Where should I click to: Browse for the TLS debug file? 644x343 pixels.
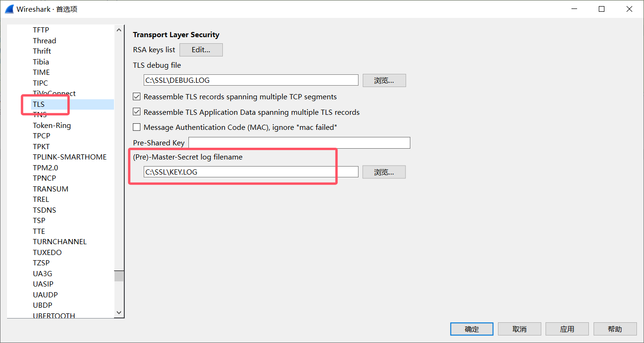pos(384,80)
